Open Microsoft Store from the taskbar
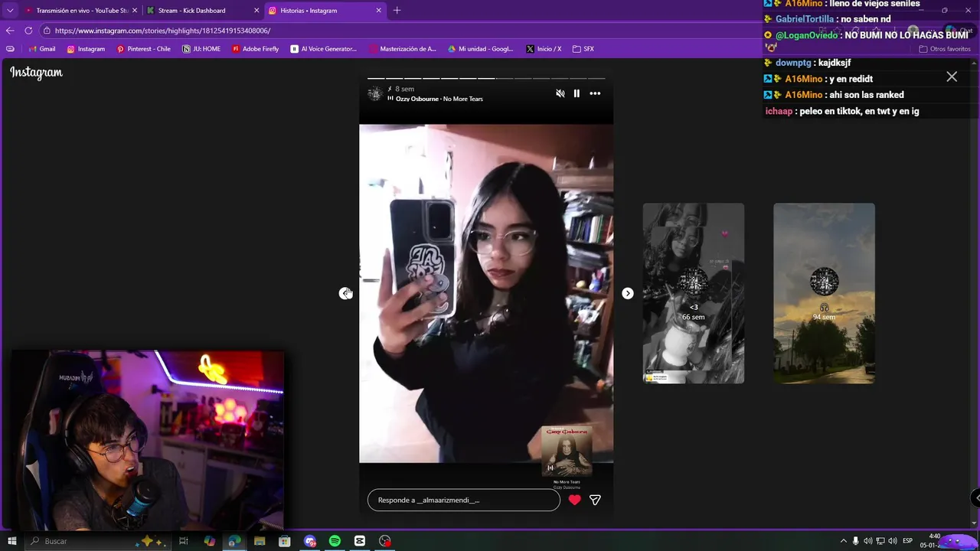 (x=285, y=541)
